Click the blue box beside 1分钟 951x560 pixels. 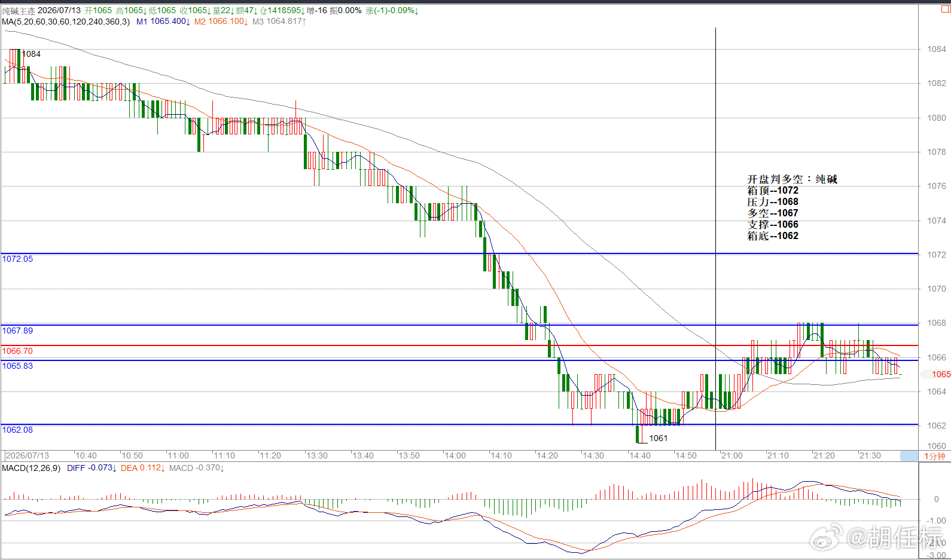[x=909, y=456]
